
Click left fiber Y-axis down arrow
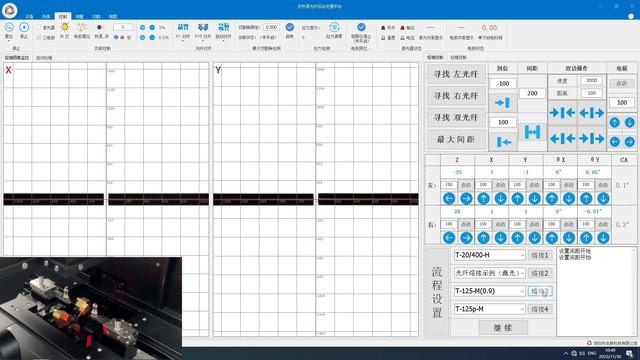[x=535, y=198]
